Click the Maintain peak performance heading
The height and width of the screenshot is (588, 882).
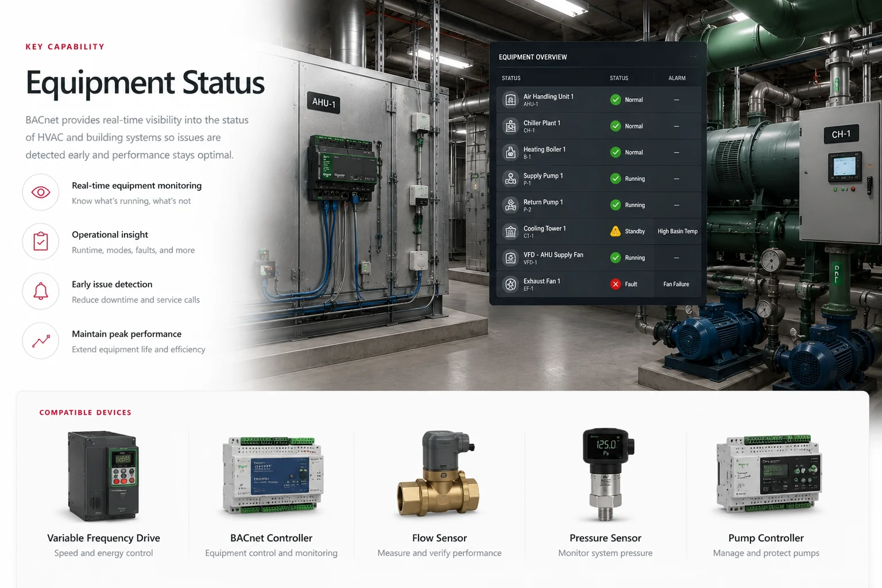(126, 334)
